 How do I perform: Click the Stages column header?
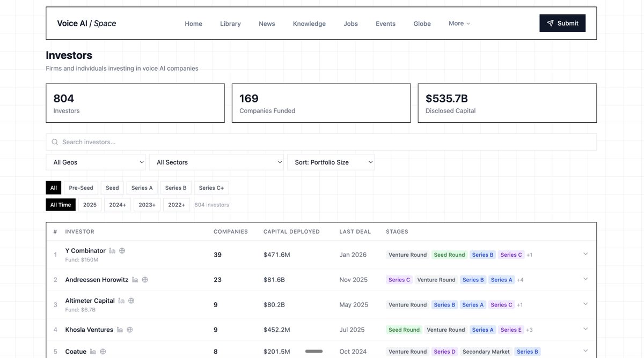(397, 232)
